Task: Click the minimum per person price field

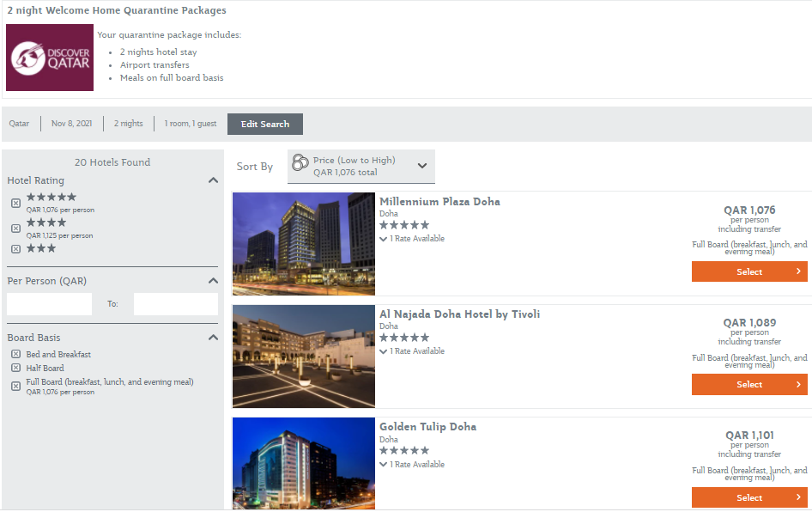Action: pos(49,304)
